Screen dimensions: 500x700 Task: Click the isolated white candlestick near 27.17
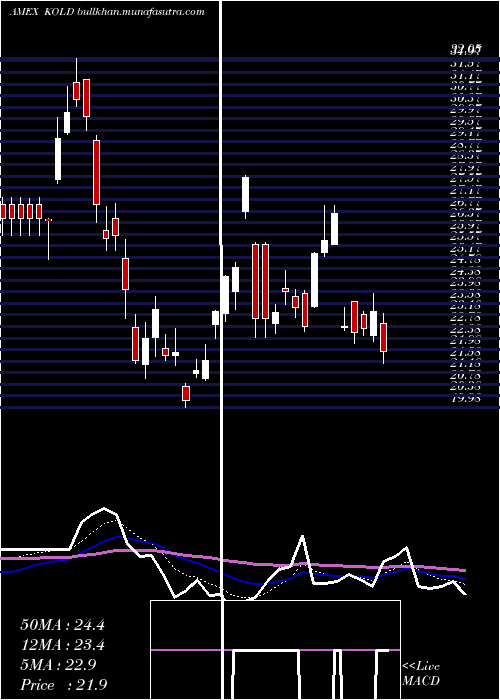click(245, 194)
